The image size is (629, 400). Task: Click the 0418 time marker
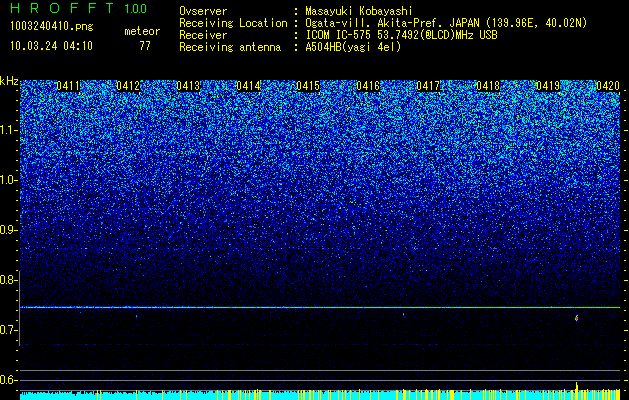488,86
